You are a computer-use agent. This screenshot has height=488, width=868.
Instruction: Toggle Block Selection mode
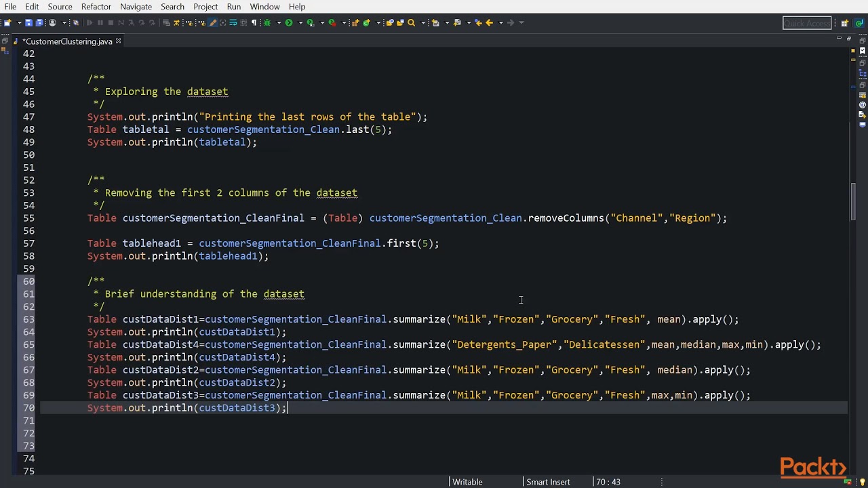pos(243,22)
